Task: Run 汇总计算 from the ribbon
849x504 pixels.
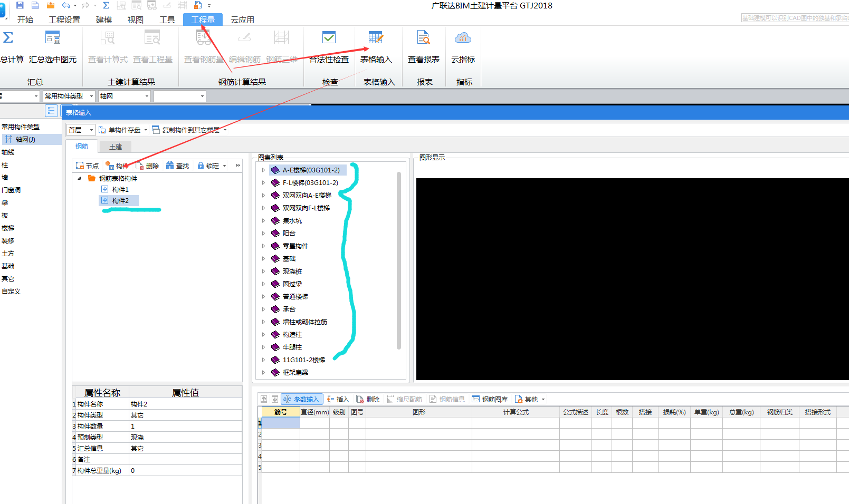Action: coord(11,47)
